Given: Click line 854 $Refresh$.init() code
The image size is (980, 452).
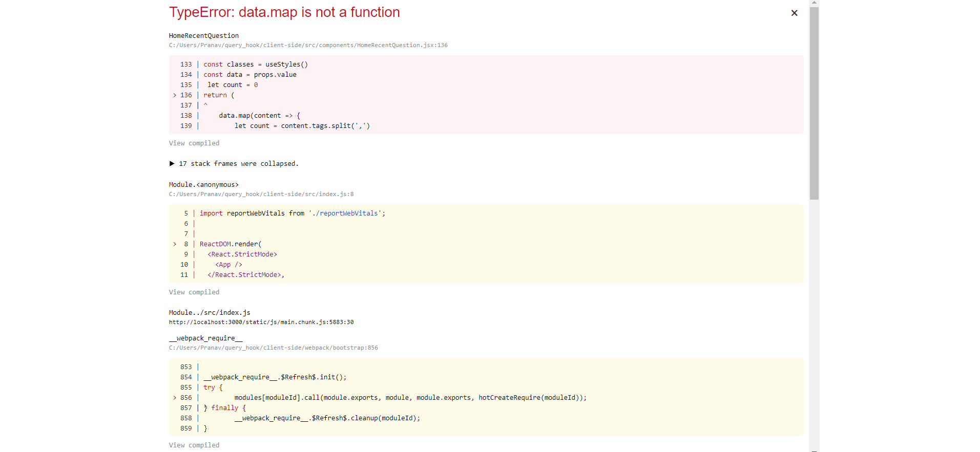Looking at the screenshot, I should 275,377.
